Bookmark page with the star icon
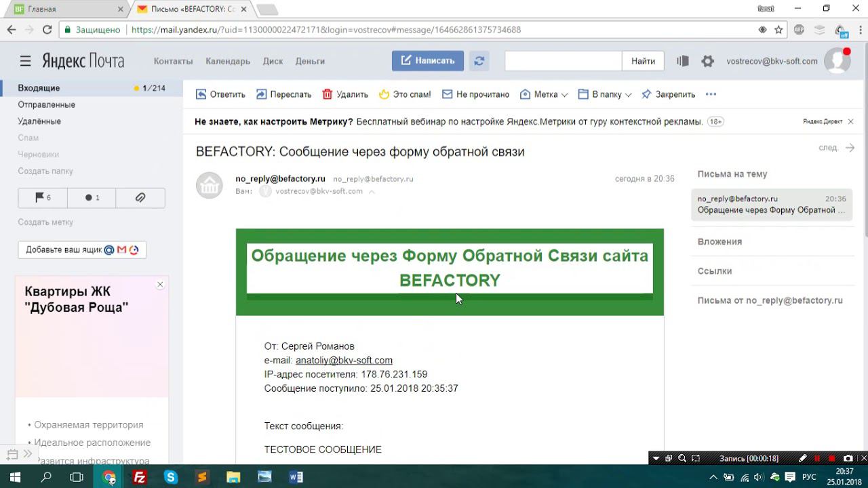 (x=778, y=30)
